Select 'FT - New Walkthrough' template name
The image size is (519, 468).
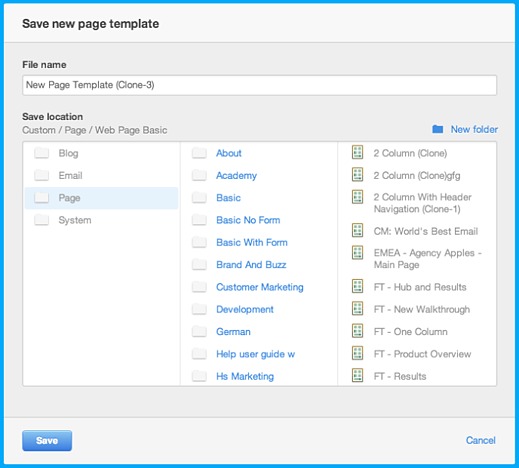coord(422,310)
